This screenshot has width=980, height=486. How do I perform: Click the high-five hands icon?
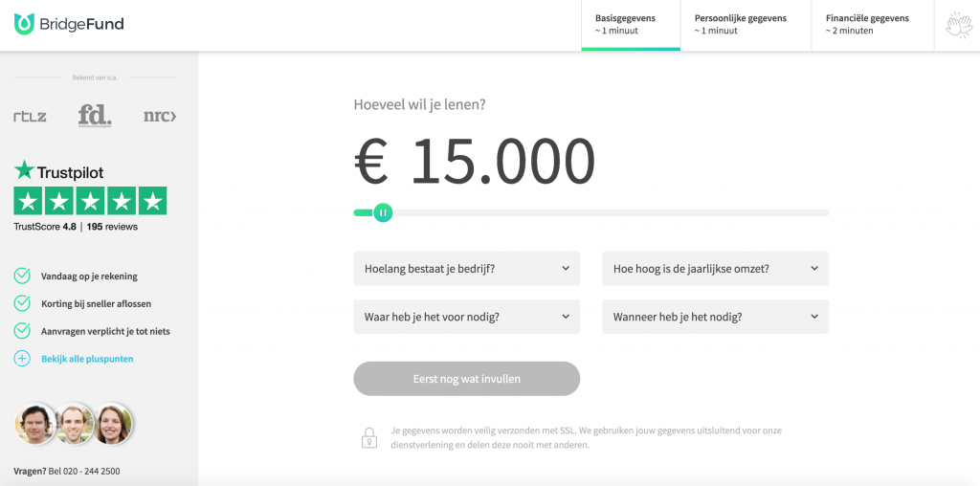[958, 25]
